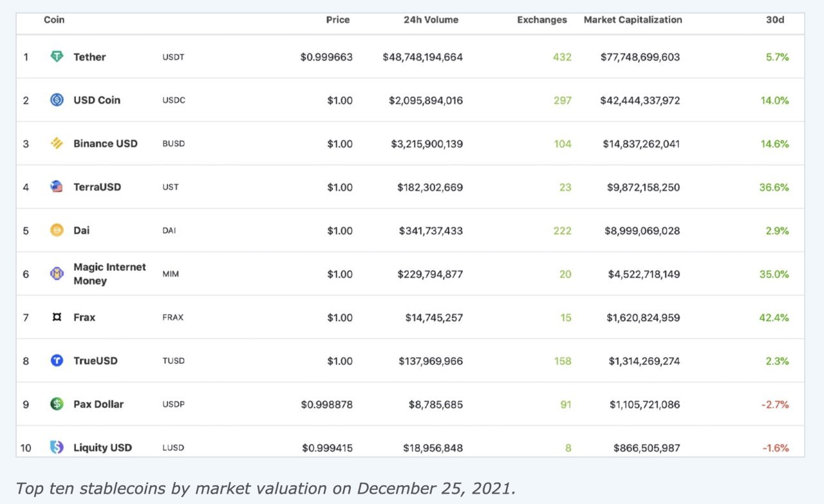Click the Frax logo icon
This screenshot has width=824, height=504.
point(57,317)
